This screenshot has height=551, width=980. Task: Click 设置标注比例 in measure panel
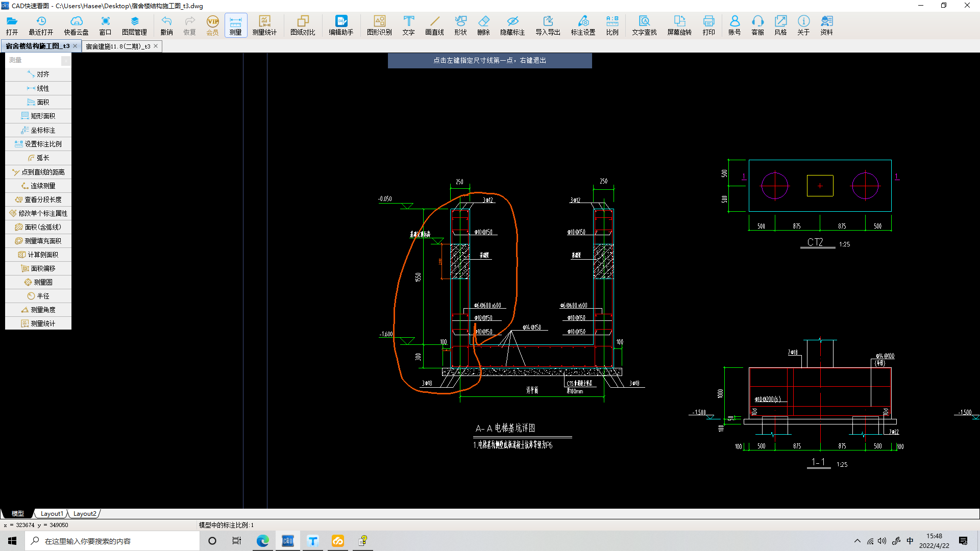pos(38,144)
